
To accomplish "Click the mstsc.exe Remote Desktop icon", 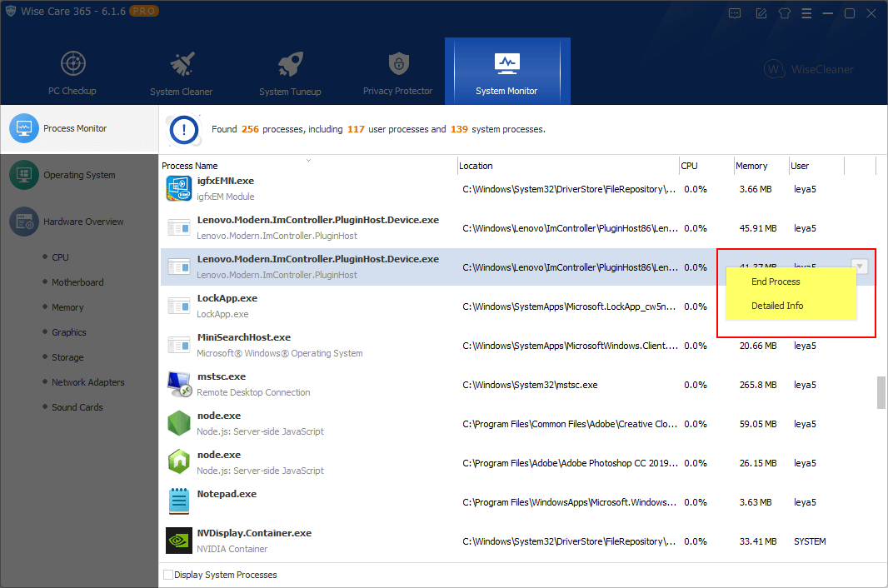I will [x=179, y=384].
